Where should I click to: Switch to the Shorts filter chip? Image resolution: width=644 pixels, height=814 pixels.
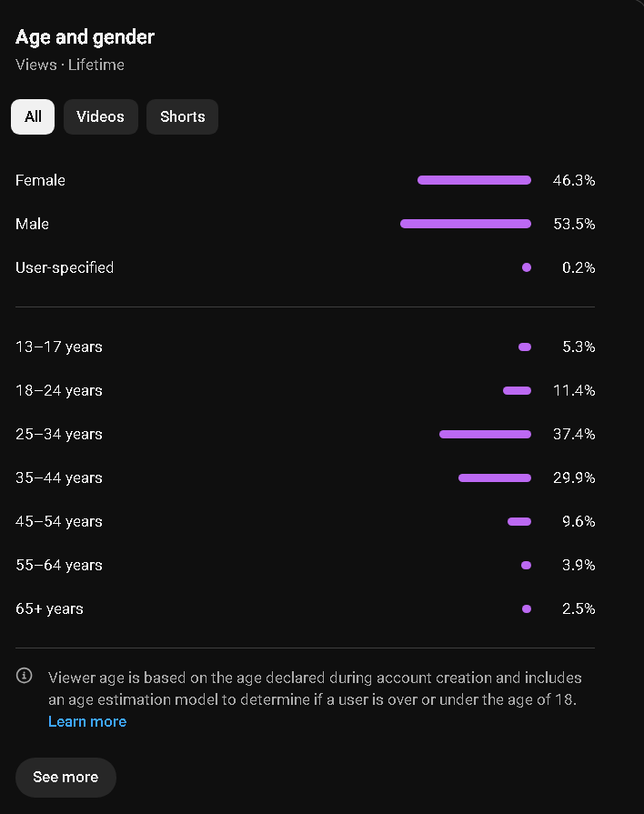click(x=182, y=116)
